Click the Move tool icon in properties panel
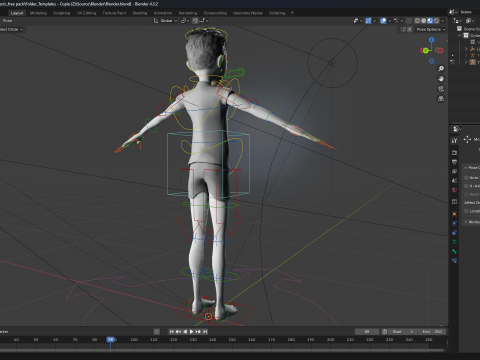This screenshot has height=360, width=480. pyautogui.click(x=467, y=139)
